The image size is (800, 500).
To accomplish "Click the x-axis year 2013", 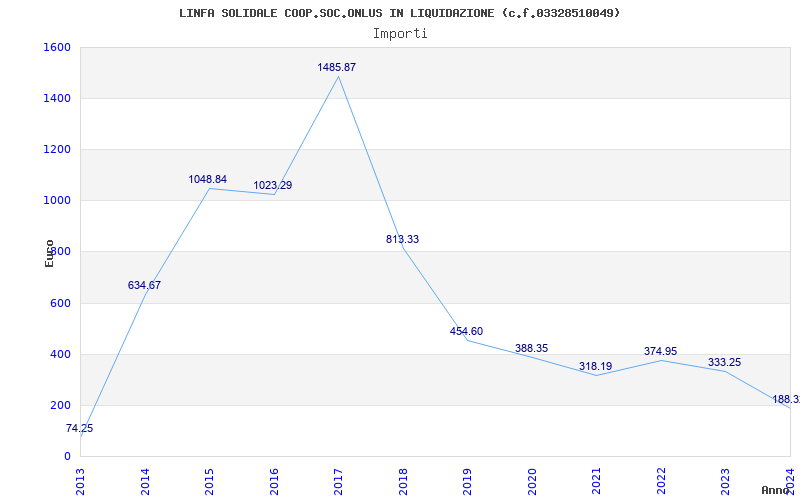I will coord(80,482).
